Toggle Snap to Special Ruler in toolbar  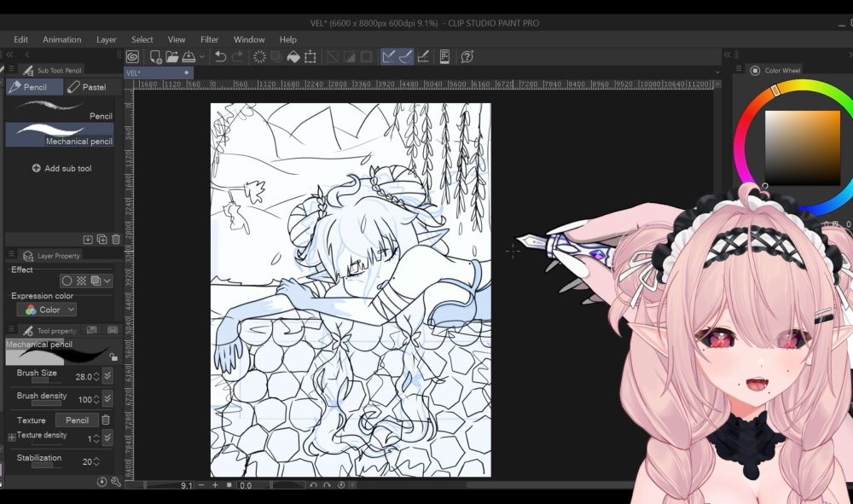coord(406,56)
